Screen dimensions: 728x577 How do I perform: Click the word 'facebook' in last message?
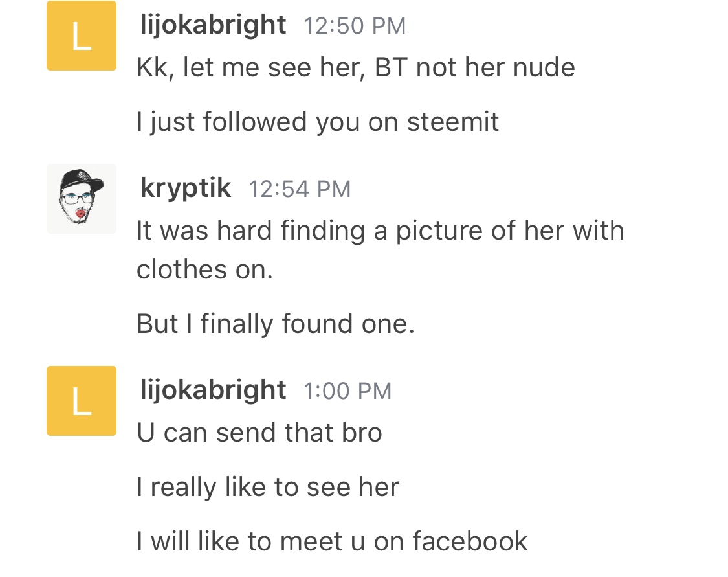point(470,541)
